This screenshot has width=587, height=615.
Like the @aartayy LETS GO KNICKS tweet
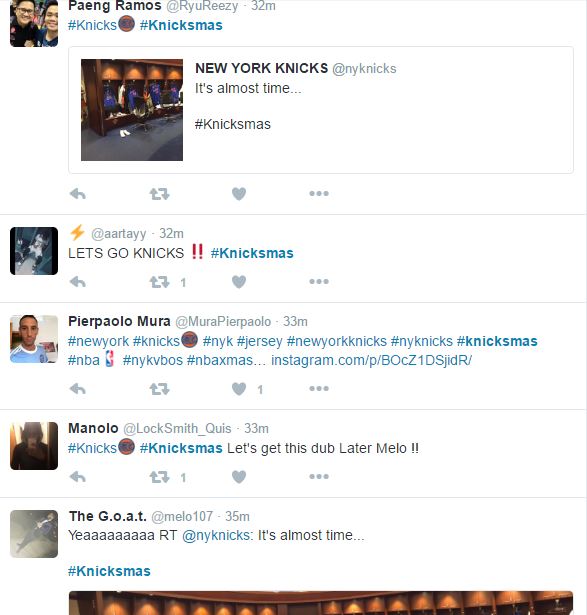coord(239,282)
